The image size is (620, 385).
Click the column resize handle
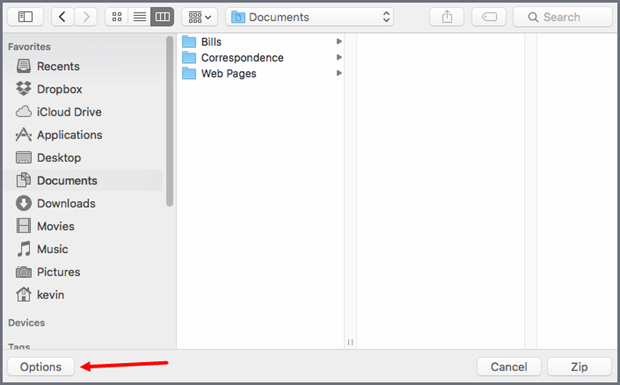tap(350, 342)
